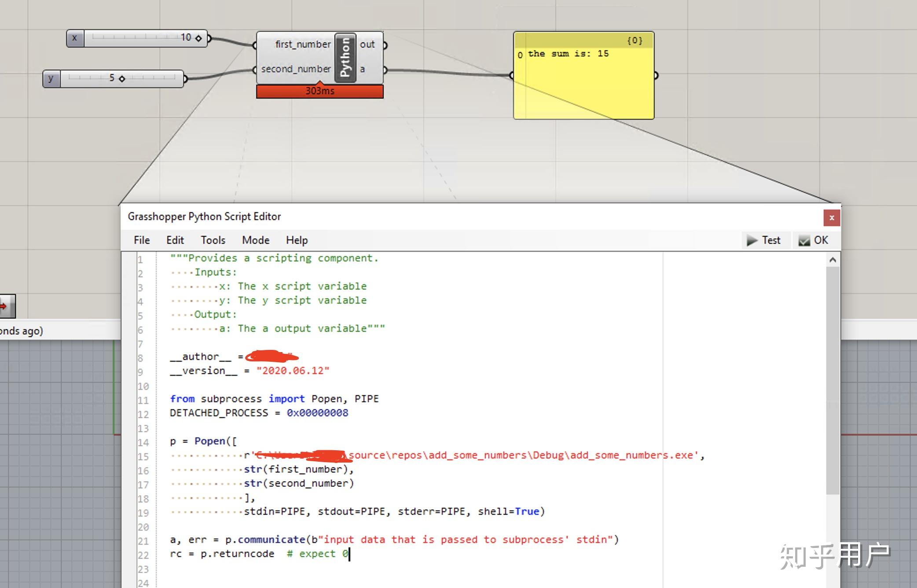Click the 303ms profiler bar under the component
The width and height of the screenshot is (917, 588).
click(320, 91)
